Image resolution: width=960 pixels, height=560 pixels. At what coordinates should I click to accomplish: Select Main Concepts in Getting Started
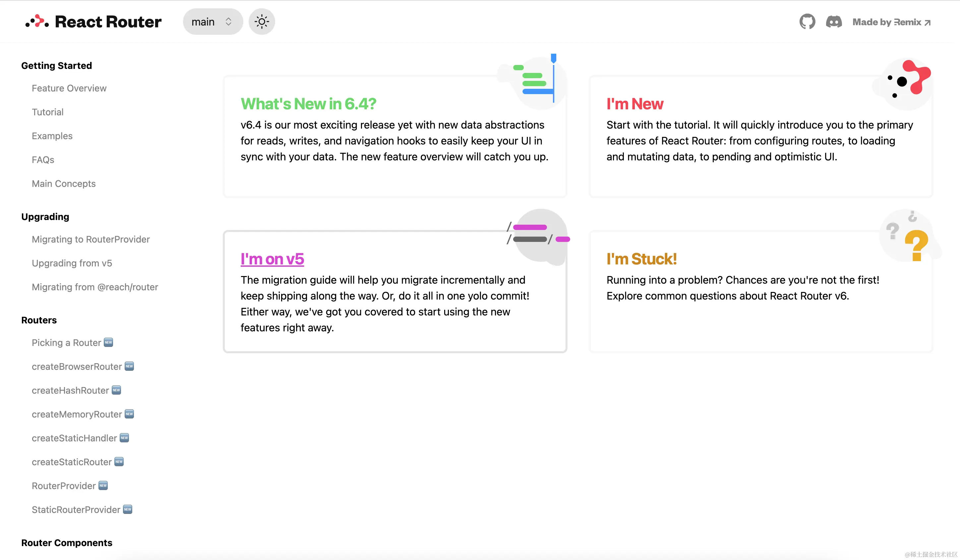[64, 184]
